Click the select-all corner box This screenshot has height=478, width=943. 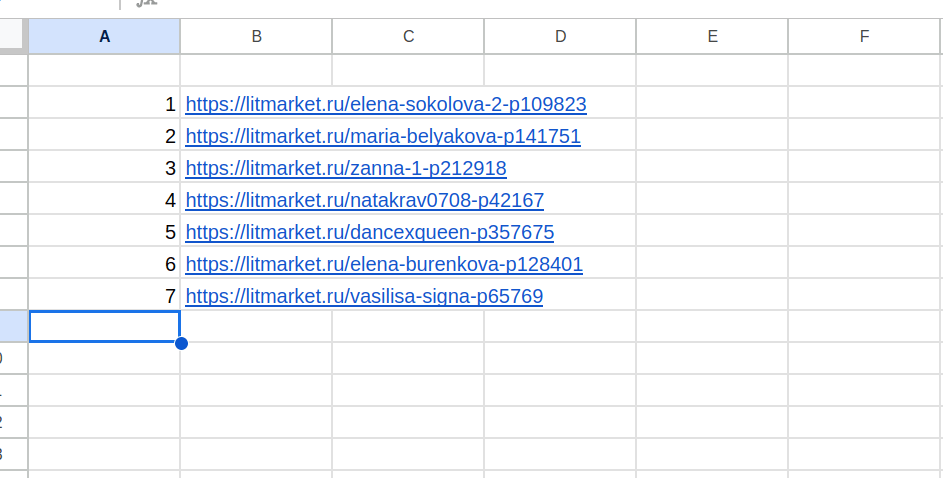(x=13, y=37)
